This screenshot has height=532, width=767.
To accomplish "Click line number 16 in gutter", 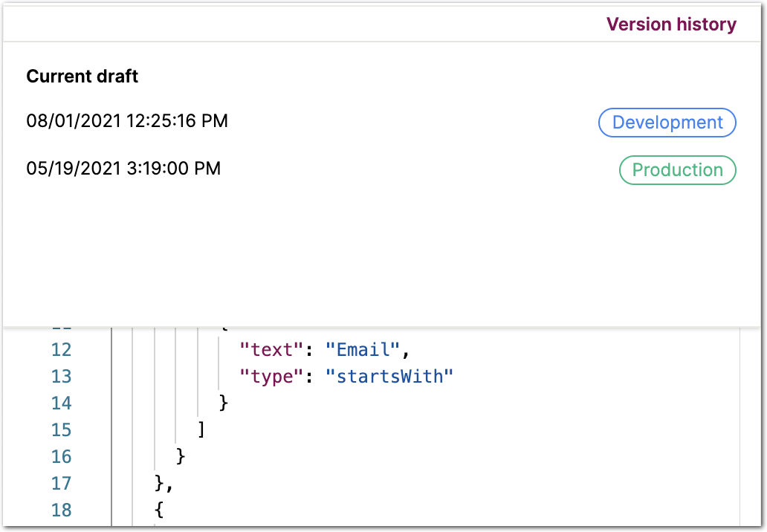I will point(61,457).
